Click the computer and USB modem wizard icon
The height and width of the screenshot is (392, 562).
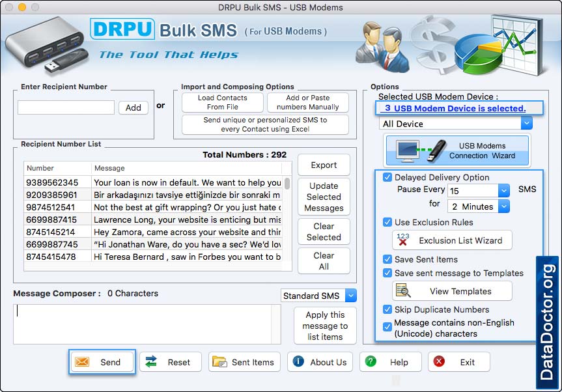(421, 150)
